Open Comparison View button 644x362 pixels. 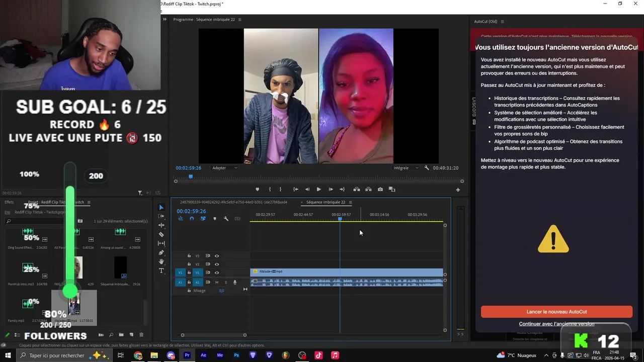pyautogui.click(x=392, y=190)
